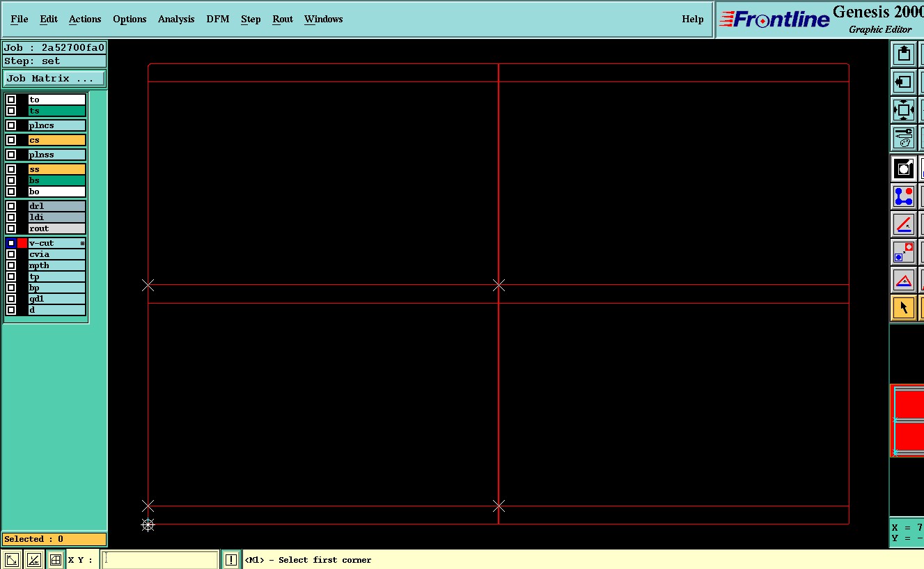The height and width of the screenshot is (569, 924).
Task: Select the red triangle measure tool icon
Action: [x=904, y=280]
